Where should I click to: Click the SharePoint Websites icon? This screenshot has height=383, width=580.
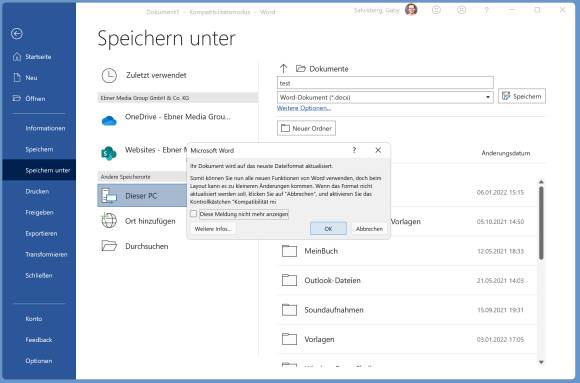[x=109, y=153]
